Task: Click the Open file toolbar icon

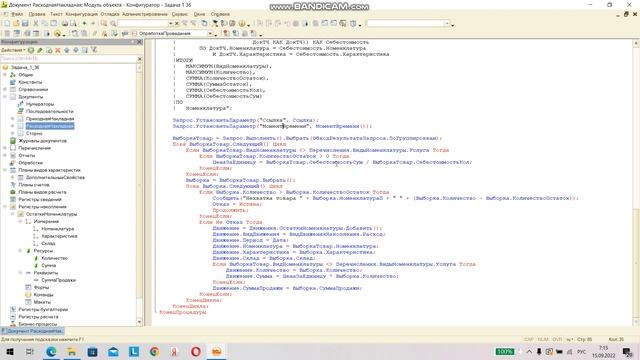Action: pos(16,23)
